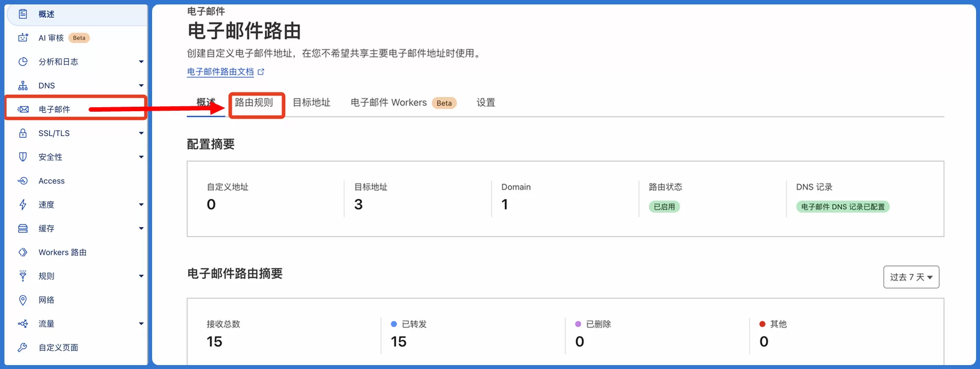Viewport: 980px width, 369px height.
Task: Open the 电子邮件 Workers tab
Action: (x=404, y=102)
